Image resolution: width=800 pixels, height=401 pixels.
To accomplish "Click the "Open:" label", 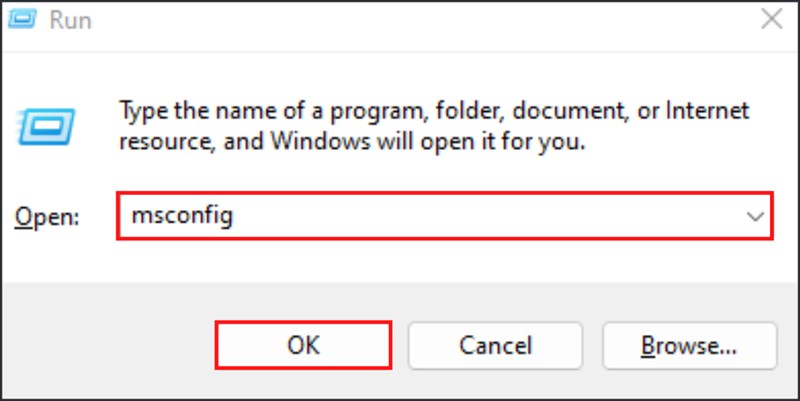I will tap(47, 217).
